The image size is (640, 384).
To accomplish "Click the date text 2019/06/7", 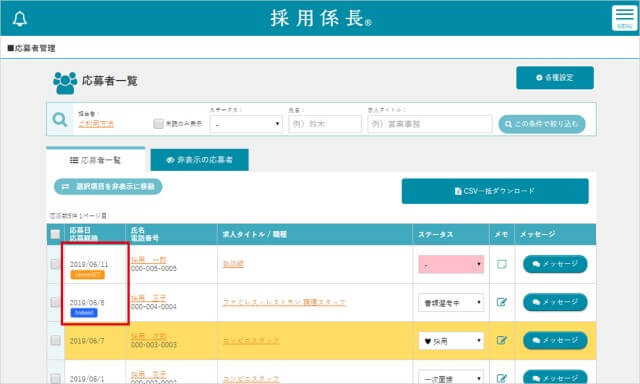I will tap(87, 341).
